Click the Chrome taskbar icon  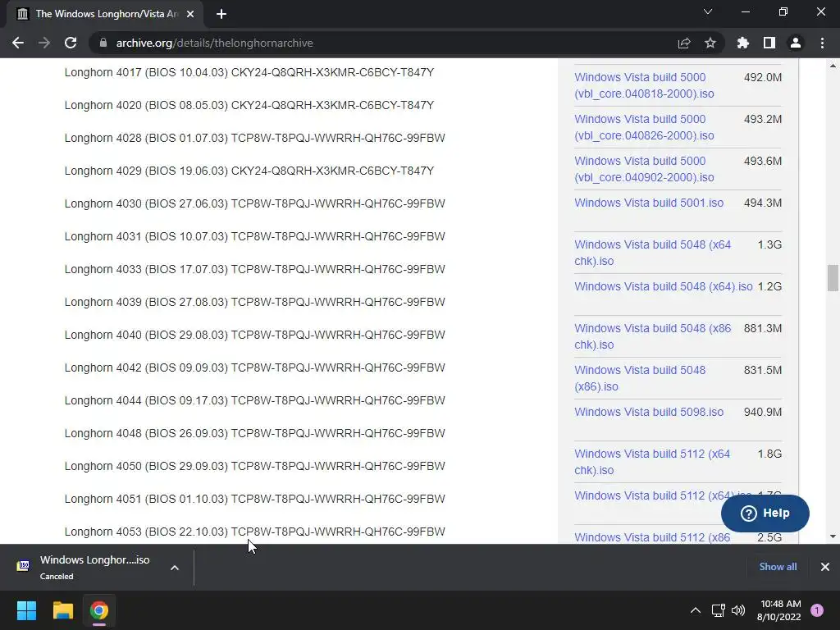pos(99,610)
